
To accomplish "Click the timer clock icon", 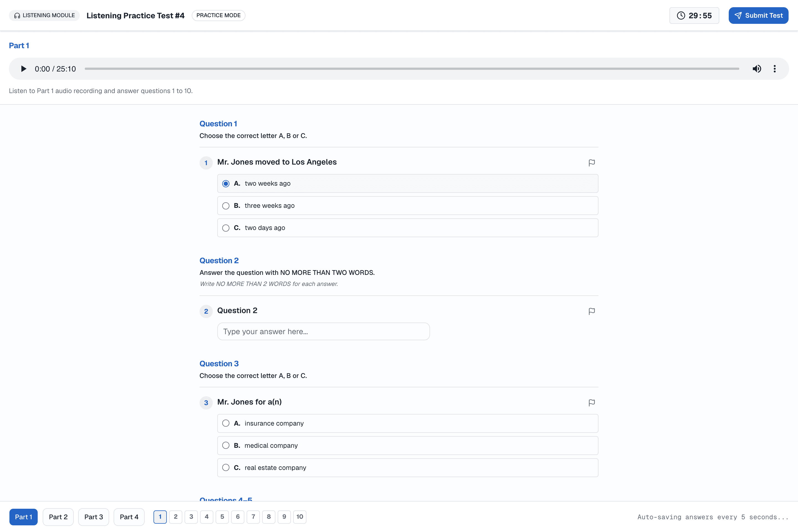I will (x=681, y=16).
